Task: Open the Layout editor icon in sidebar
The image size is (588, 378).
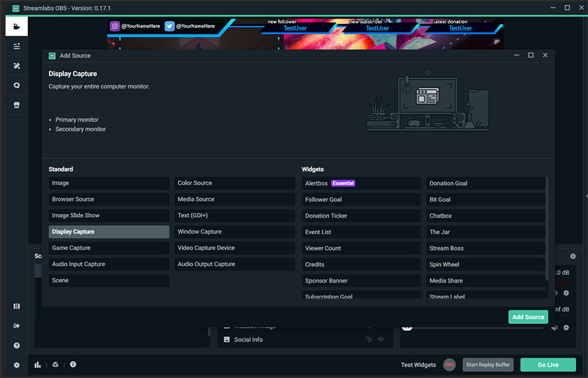Action: 17,306
